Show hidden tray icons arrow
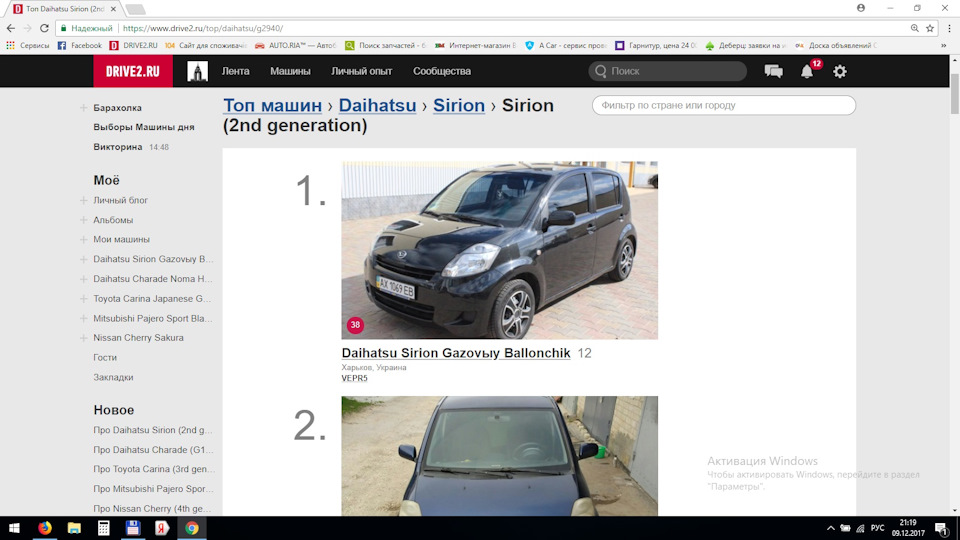Screen dimensions: 960x540 [830, 528]
